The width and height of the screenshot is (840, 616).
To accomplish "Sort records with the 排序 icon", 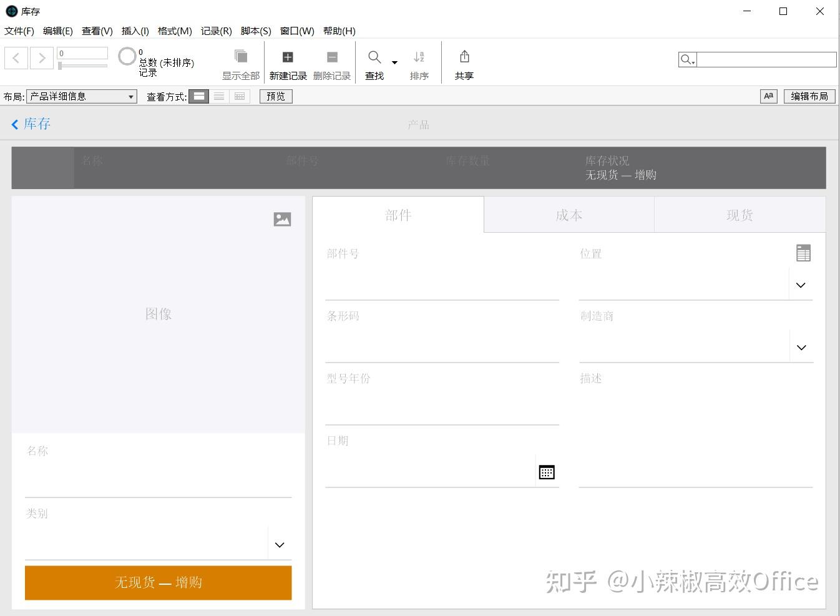I will tap(419, 62).
